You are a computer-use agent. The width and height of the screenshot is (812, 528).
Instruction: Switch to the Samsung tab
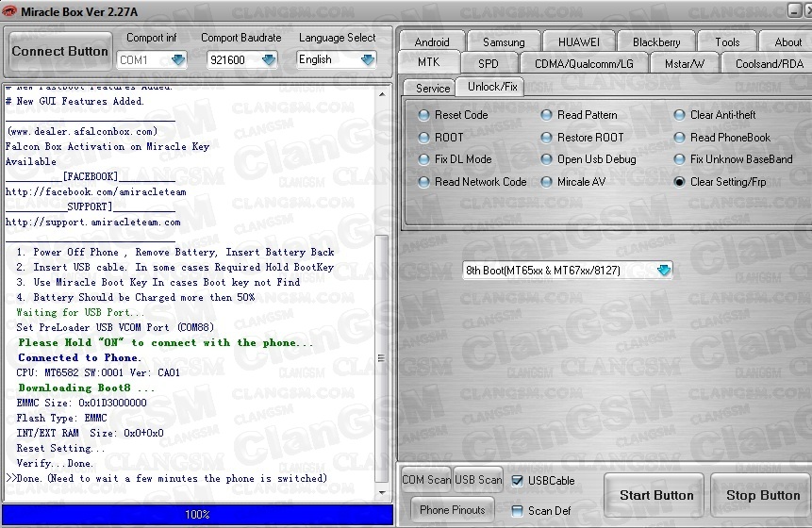coord(504,41)
